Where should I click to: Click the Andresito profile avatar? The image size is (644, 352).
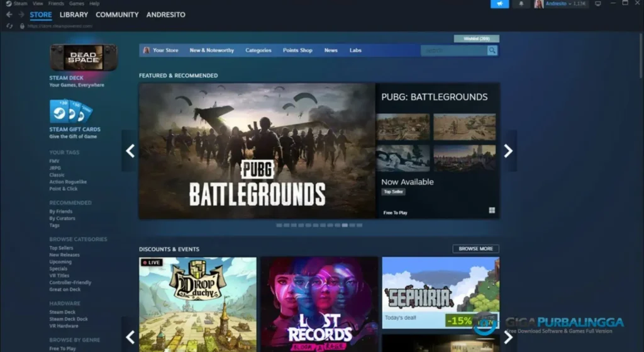click(x=539, y=4)
